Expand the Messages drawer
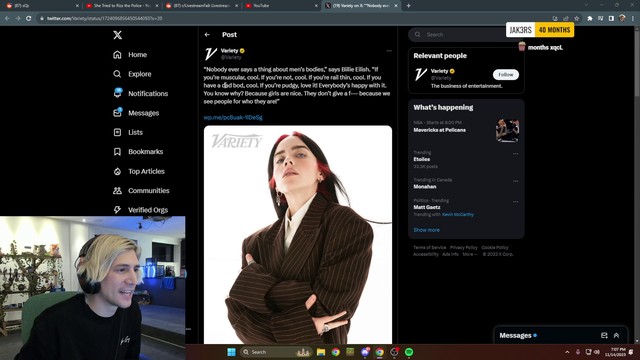The image size is (640, 360). pyautogui.click(x=616, y=336)
